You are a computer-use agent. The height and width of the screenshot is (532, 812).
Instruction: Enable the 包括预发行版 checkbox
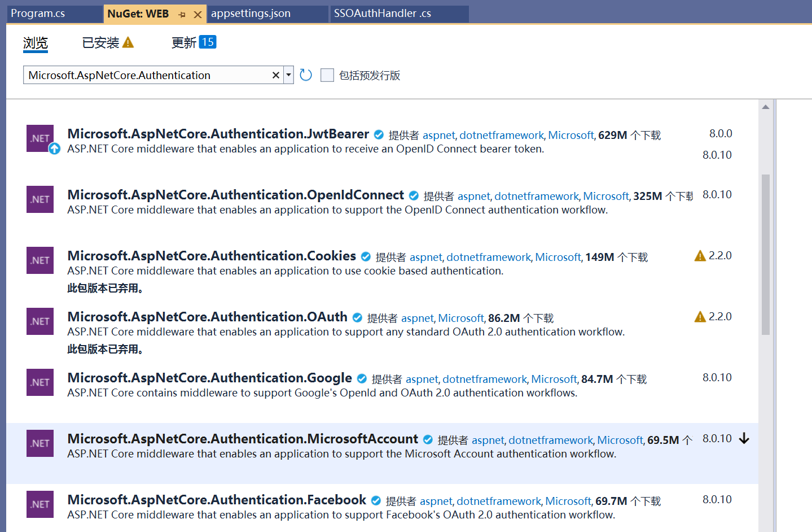tap(327, 75)
